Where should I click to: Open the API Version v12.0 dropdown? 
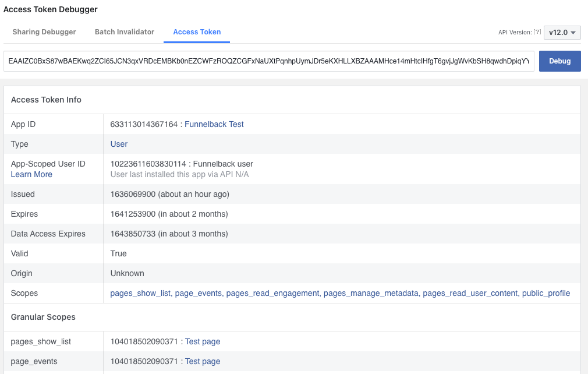561,32
